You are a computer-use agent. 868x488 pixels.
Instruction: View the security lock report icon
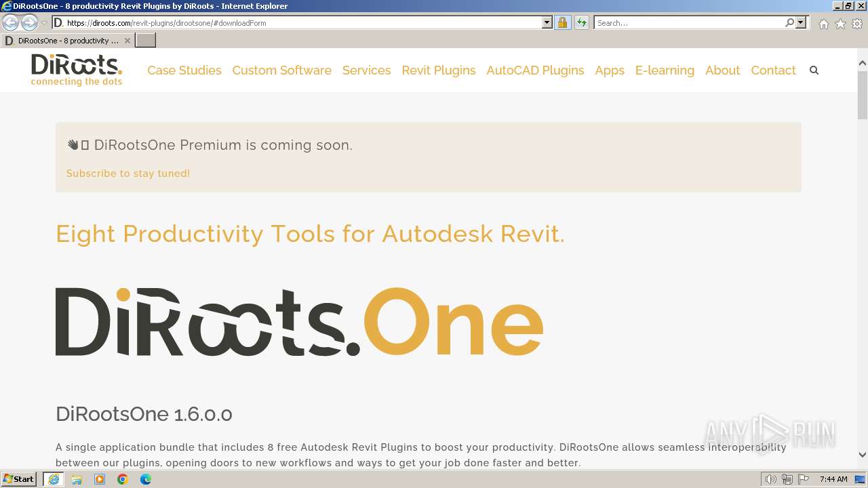562,22
